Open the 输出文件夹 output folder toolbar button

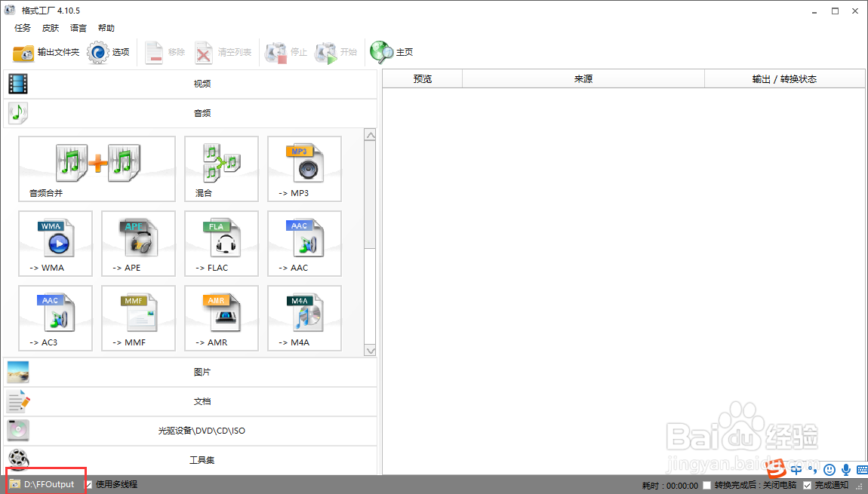click(46, 52)
